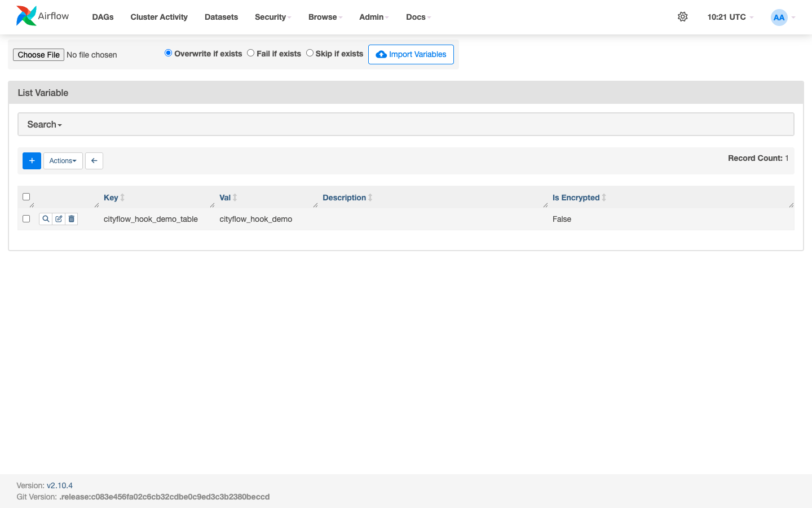The height and width of the screenshot is (508, 812).
Task: Click Choose File button
Action: point(38,55)
